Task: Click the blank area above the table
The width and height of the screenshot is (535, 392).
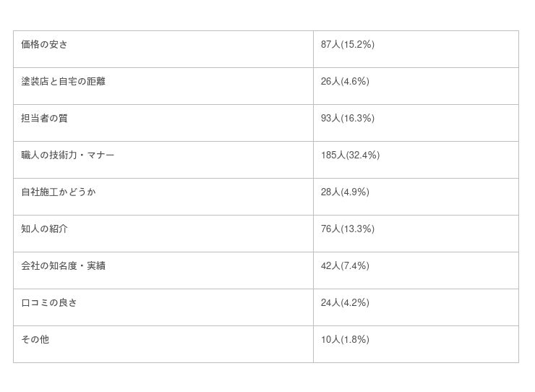Action: [267, 14]
